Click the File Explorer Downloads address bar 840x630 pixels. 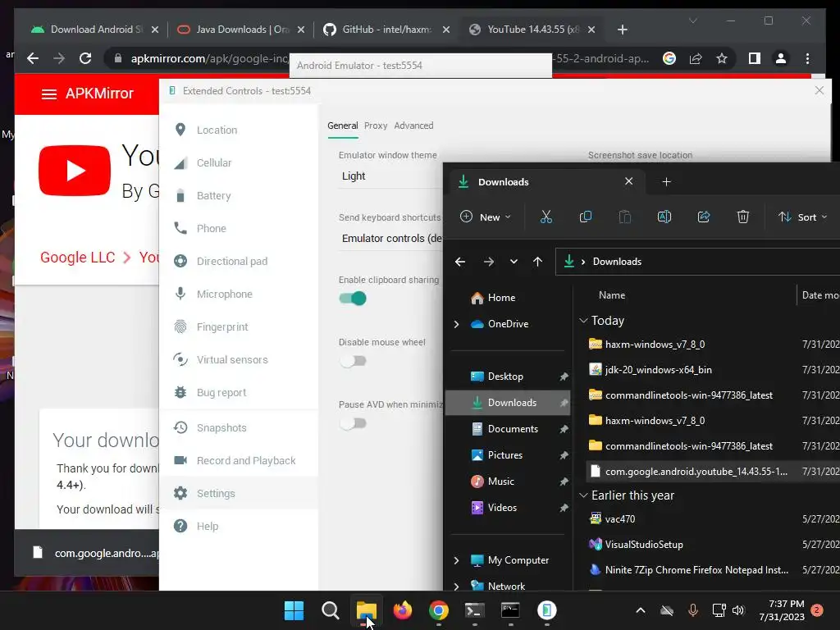click(697, 262)
